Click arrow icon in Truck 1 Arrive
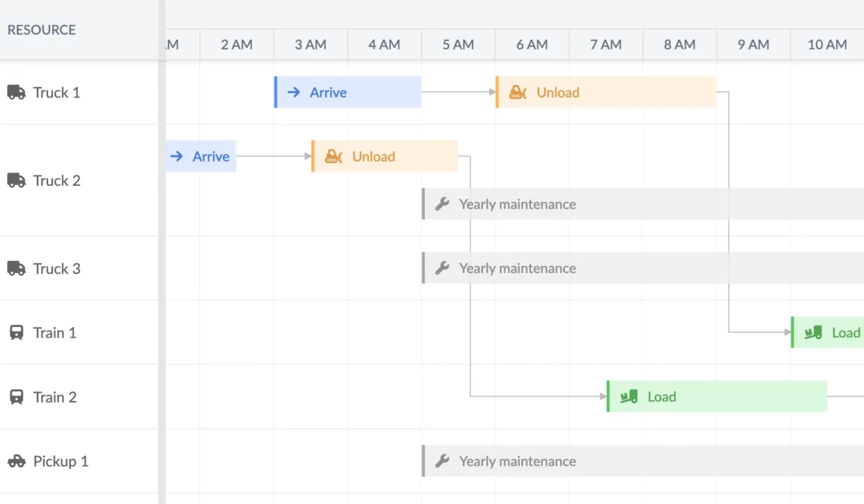Image resolution: width=864 pixels, height=504 pixels. tap(294, 93)
